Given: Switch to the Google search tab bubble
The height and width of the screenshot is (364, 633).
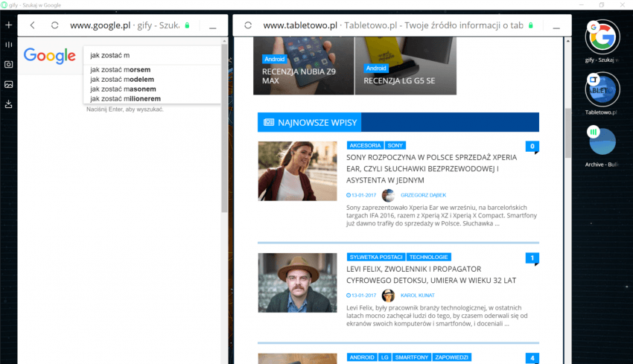Looking at the screenshot, I should tap(602, 37).
